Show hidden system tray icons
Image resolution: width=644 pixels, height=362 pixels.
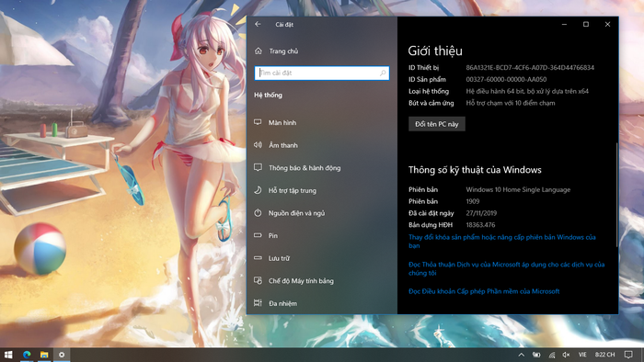pos(522,355)
